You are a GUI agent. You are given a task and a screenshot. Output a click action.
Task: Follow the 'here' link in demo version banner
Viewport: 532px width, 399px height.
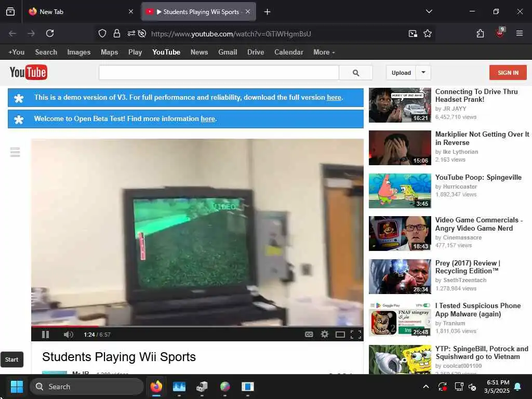(x=334, y=97)
